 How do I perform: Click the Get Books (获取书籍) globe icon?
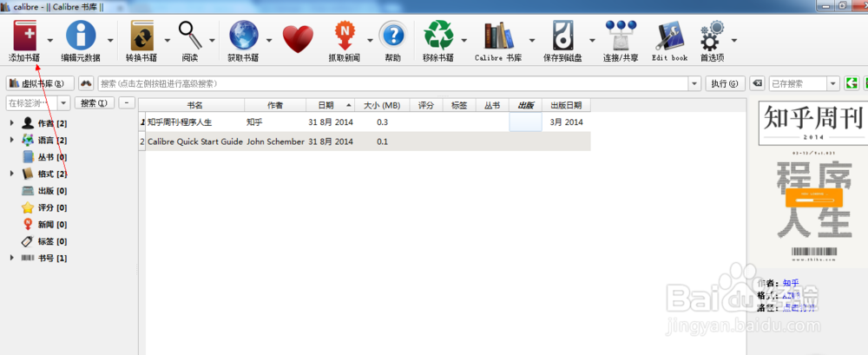[x=244, y=36]
